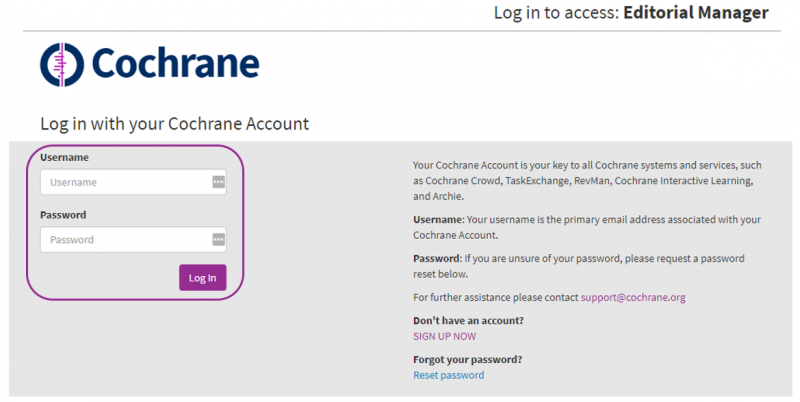
Task: Click the 'Your Cochrane Account is your key' paragraph
Action: (x=587, y=181)
